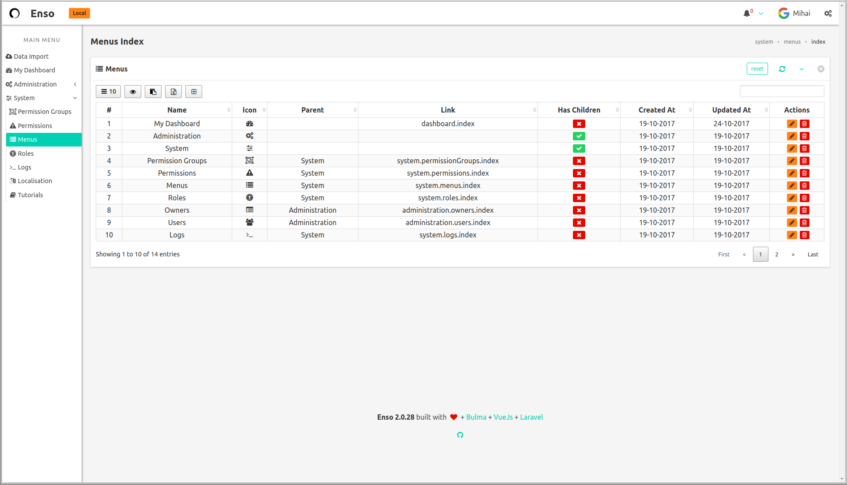
Task: Delete the Permissions menu row
Action: click(804, 173)
